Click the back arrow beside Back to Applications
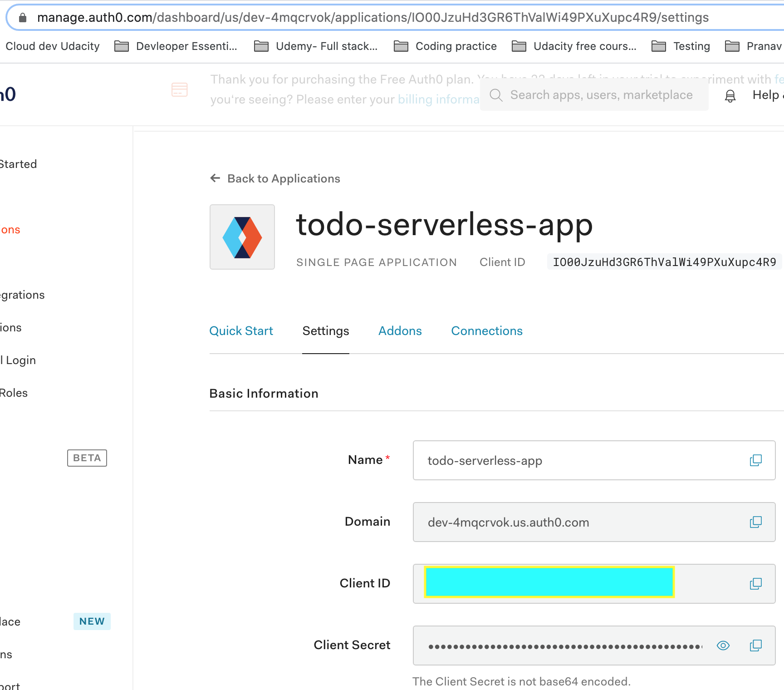The image size is (784, 690). pyautogui.click(x=215, y=178)
